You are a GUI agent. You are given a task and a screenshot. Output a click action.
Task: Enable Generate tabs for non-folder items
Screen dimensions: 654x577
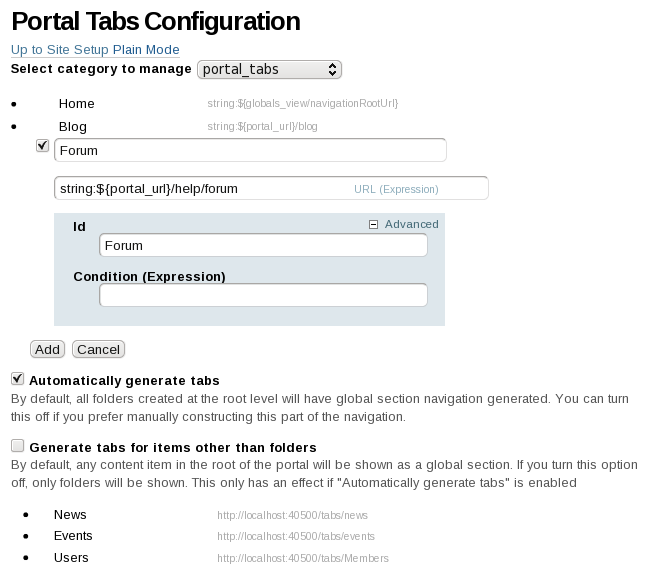(x=17, y=446)
